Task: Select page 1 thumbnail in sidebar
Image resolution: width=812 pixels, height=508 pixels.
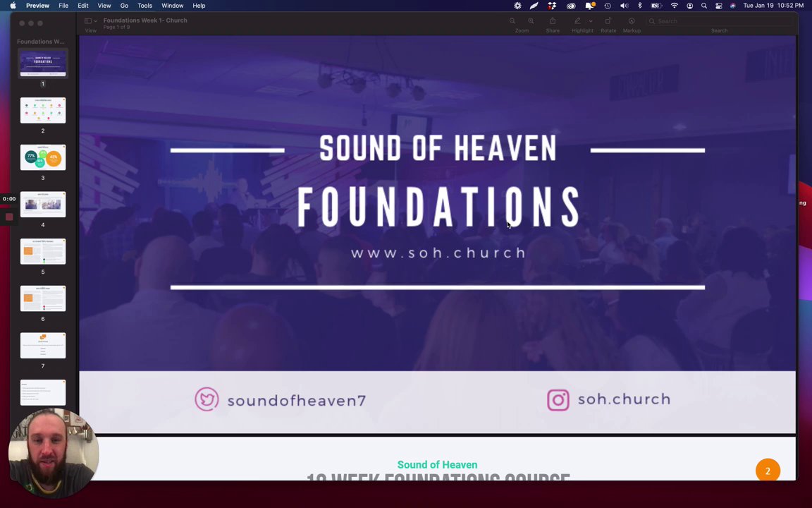Action: click(43, 64)
